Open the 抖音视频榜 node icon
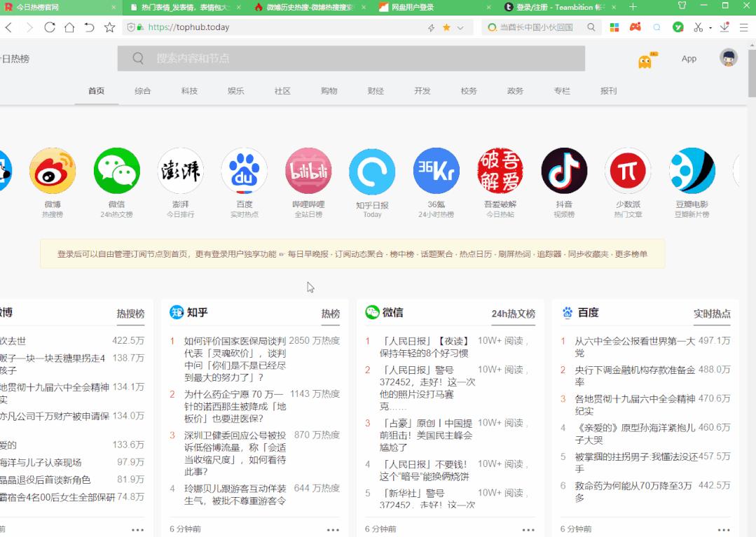Image resolution: width=756 pixels, height=537 pixels. (x=564, y=170)
